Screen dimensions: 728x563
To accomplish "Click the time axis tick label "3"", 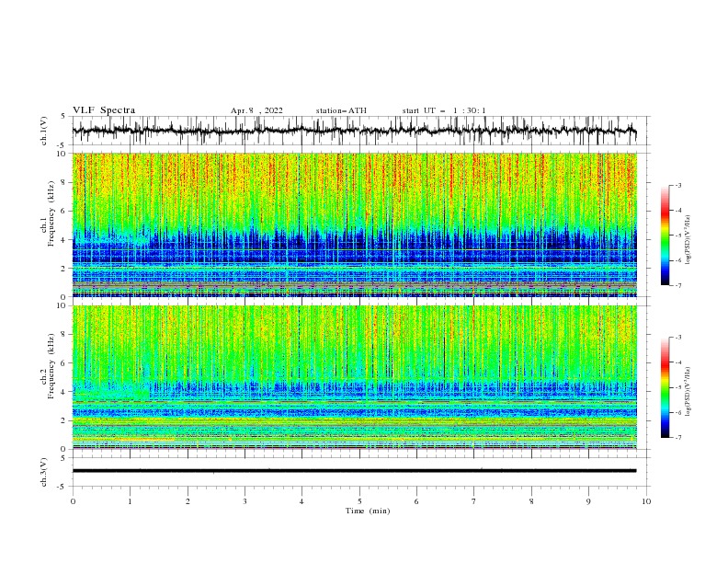I will (x=245, y=501).
